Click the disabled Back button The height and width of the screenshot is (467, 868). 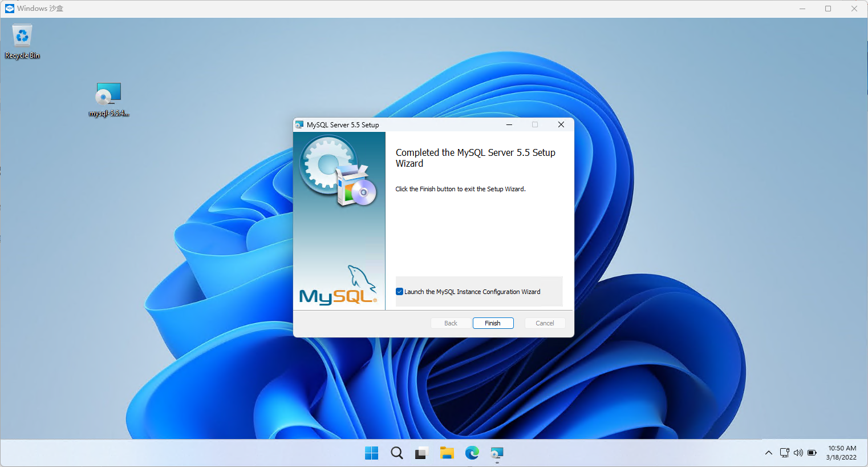click(451, 323)
